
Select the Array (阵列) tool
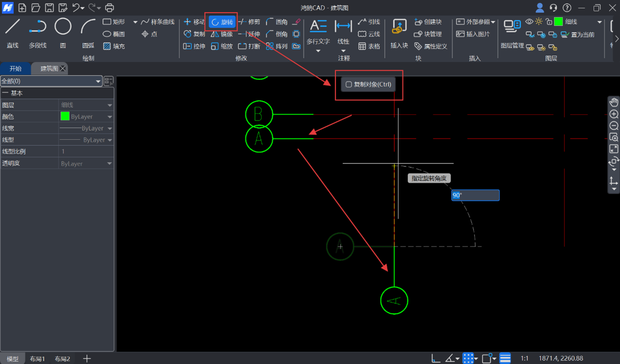coord(277,46)
